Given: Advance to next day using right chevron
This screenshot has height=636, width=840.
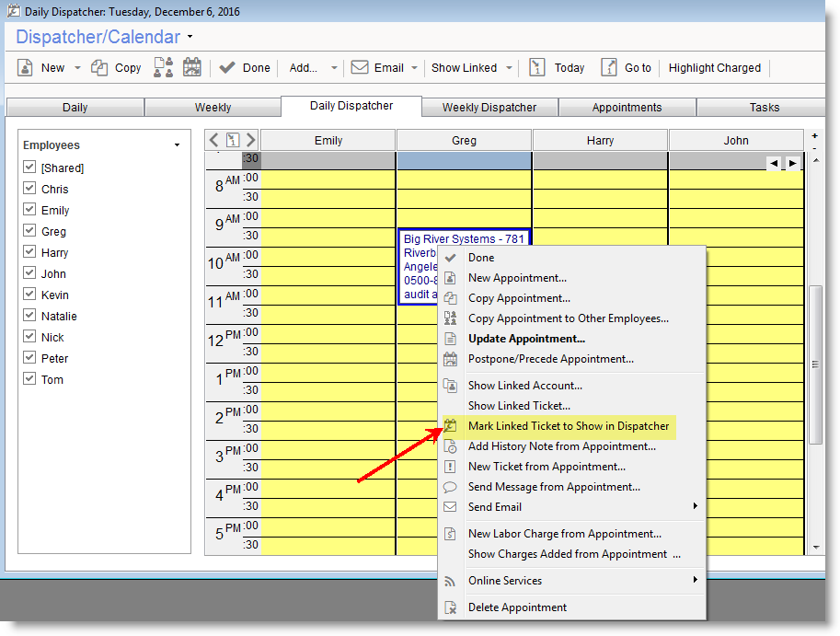Looking at the screenshot, I should coord(250,140).
